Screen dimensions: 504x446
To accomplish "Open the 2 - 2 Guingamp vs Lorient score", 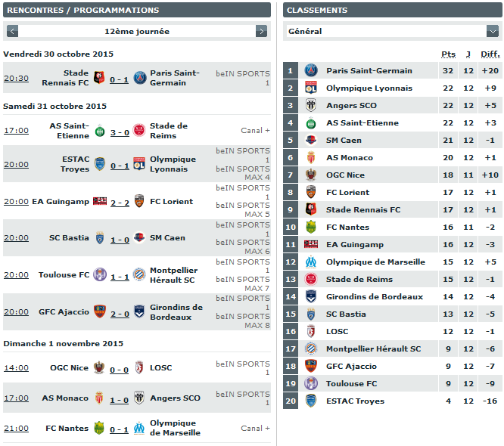I will 120,203.
